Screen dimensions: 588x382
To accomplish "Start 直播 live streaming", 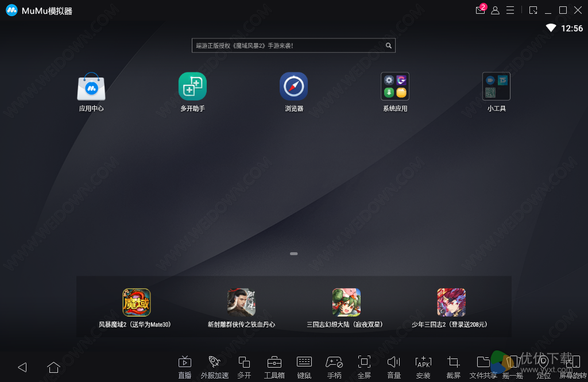I will click(x=184, y=368).
